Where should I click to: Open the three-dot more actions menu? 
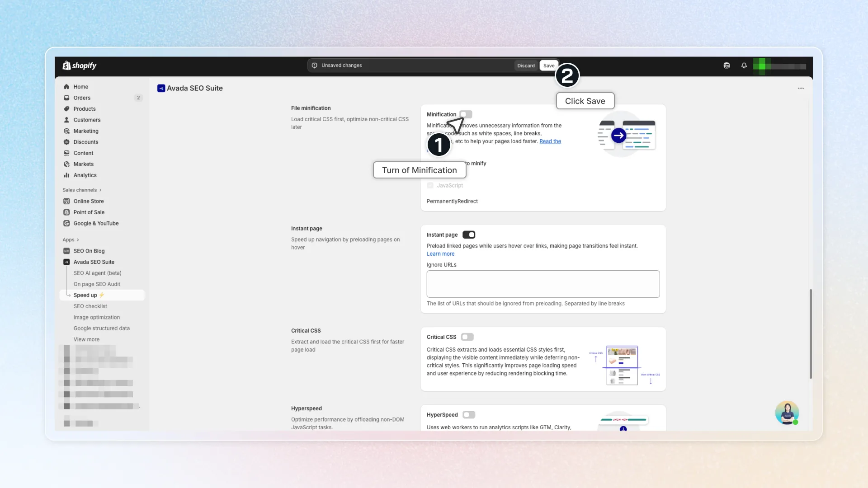[x=801, y=88]
